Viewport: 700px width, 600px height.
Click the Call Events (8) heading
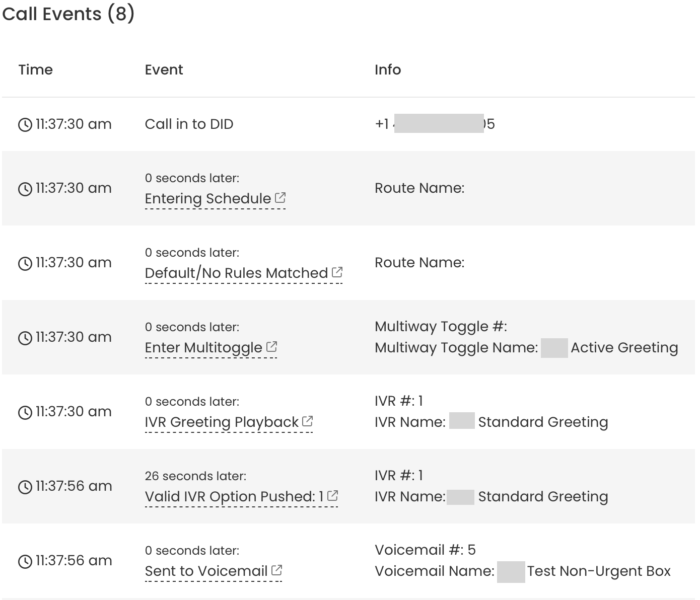[x=68, y=14]
